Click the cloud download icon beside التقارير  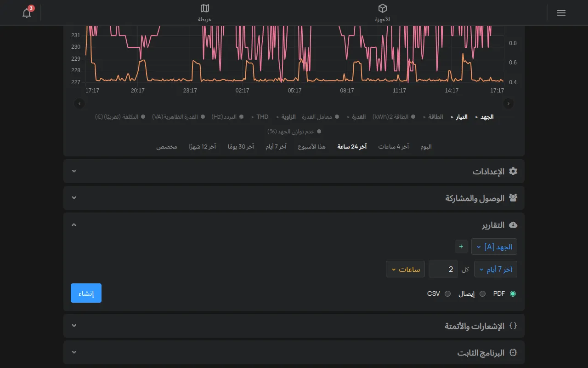[x=513, y=224]
